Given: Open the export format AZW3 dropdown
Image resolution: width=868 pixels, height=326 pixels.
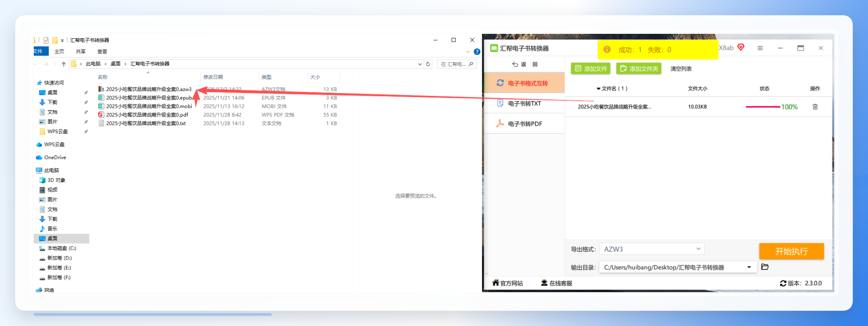Looking at the screenshot, I should pos(651,249).
